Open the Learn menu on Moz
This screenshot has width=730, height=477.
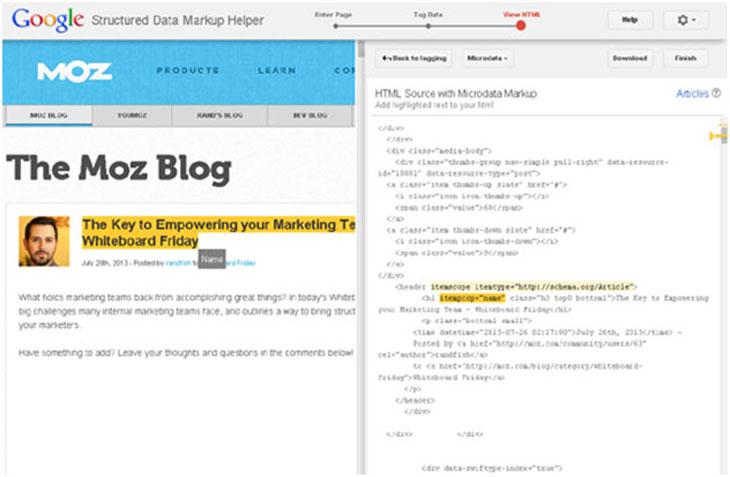(277, 71)
